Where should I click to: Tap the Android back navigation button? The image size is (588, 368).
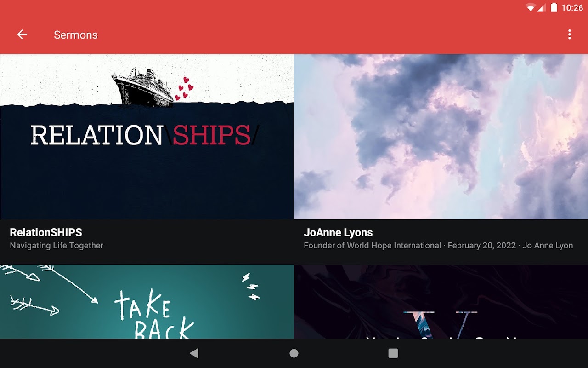pyautogui.click(x=194, y=353)
